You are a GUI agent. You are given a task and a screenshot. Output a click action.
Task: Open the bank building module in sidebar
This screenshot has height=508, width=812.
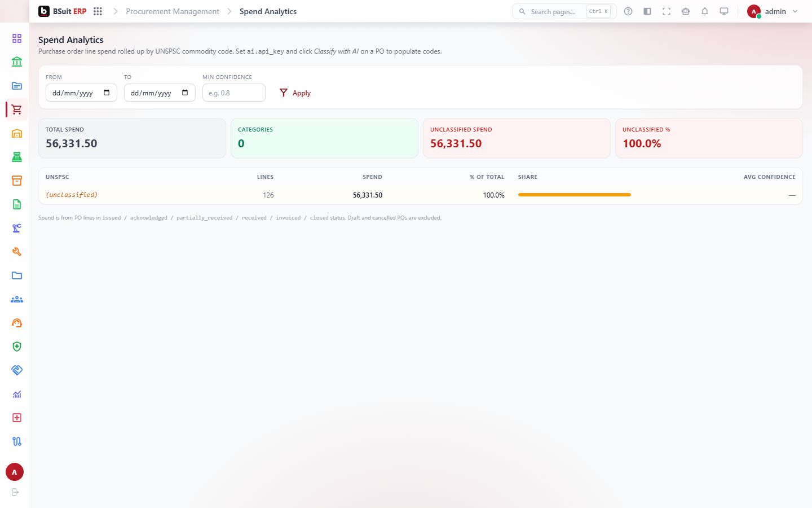click(17, 62)
